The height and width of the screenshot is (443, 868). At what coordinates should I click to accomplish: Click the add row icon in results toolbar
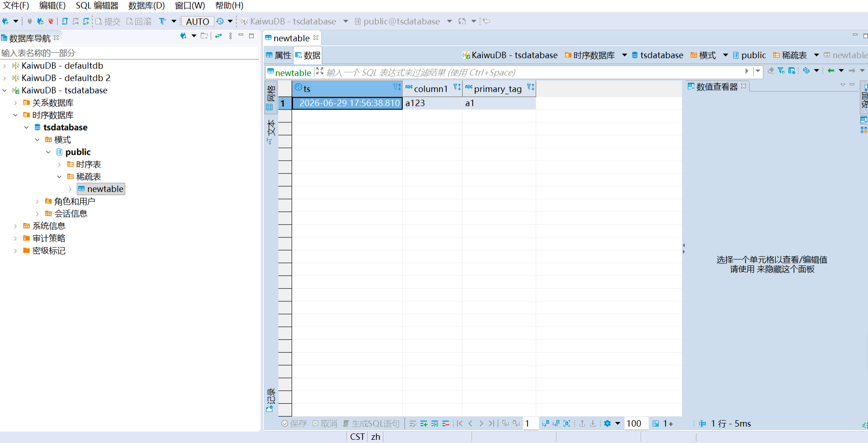click(424, 424)
